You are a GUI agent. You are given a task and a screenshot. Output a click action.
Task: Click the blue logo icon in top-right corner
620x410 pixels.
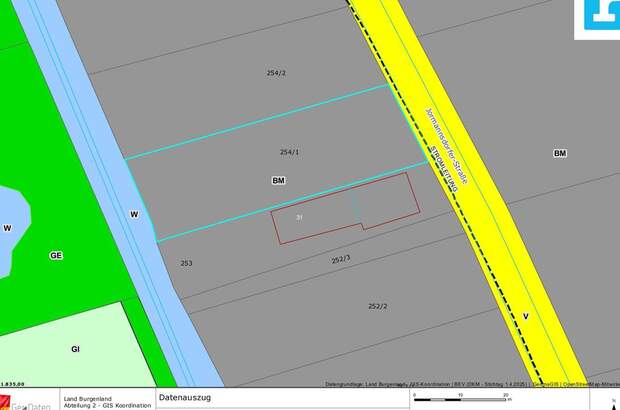point(601,15)
